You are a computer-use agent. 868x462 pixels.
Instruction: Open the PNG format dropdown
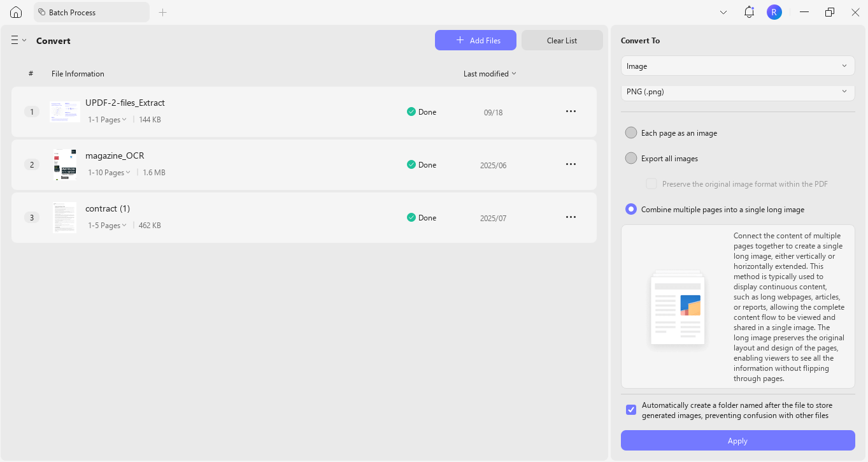737,92
